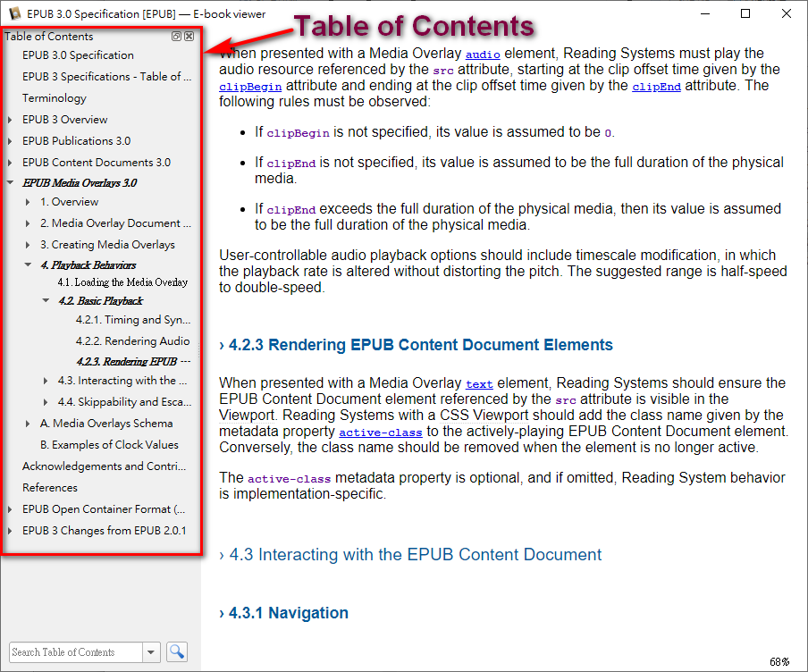Open the search history dropdown arrow

click(x=151, y=652)
